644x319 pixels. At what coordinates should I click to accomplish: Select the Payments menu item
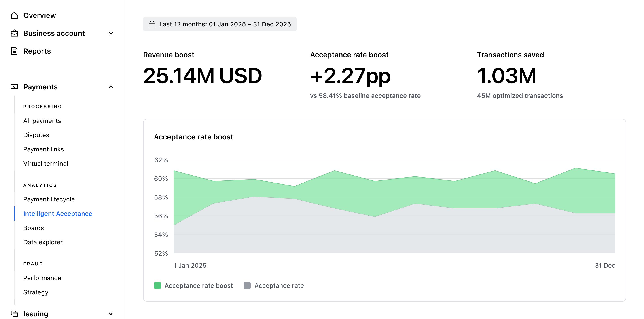pyautogui.click(x=40, y=87)
